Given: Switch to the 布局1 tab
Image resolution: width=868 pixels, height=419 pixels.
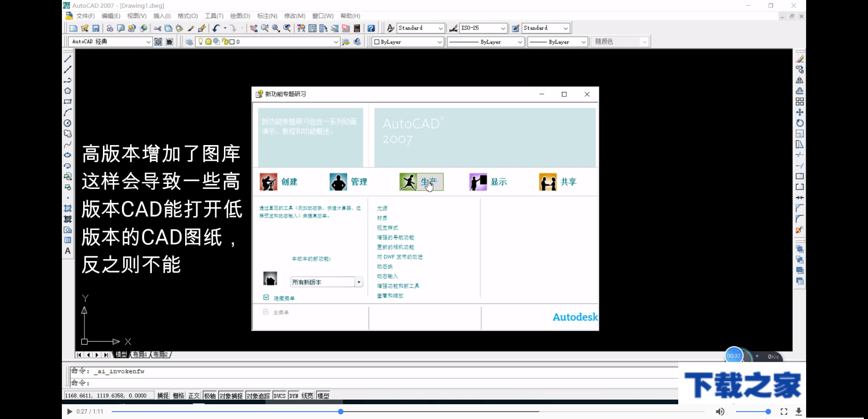Looking at the screenshot, I should point(140,354).
